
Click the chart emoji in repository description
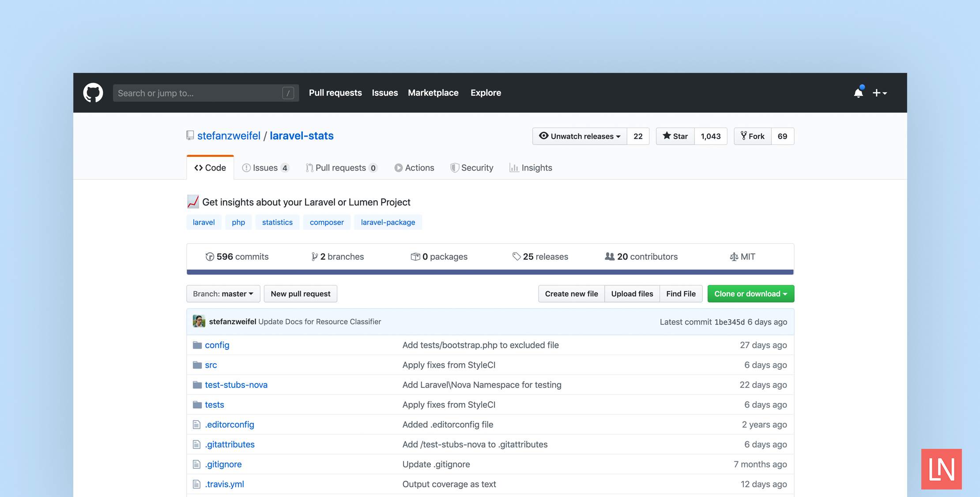(x=193, y=202)
